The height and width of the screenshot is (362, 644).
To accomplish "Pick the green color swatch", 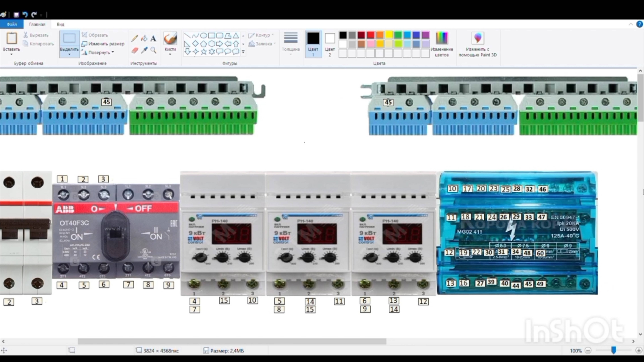I will (398, 35).
